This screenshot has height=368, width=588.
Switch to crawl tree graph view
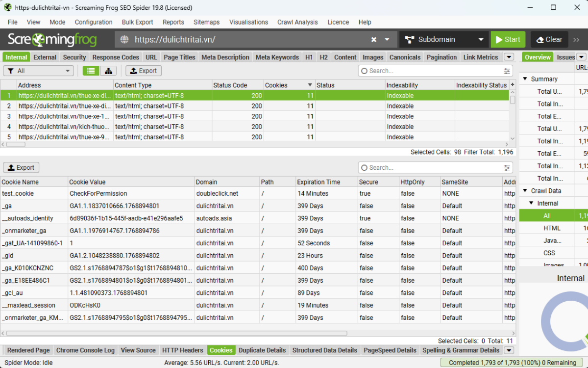108,71
